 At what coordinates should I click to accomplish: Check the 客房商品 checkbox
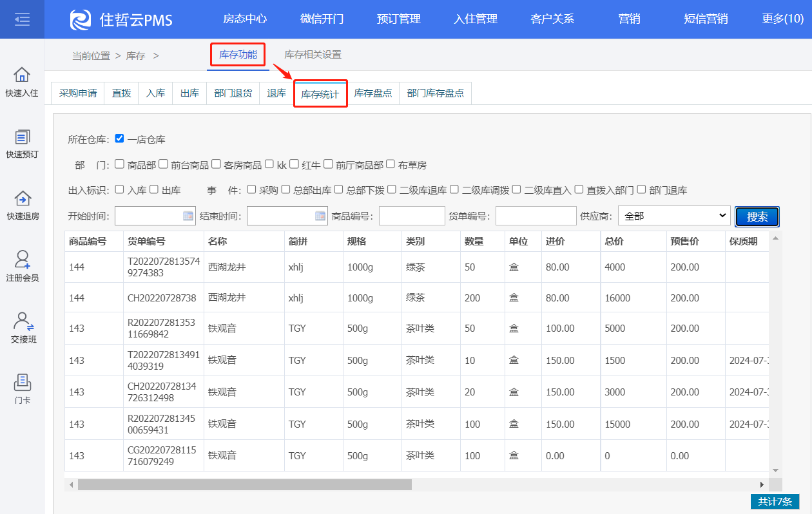click(x=216, y=164)
